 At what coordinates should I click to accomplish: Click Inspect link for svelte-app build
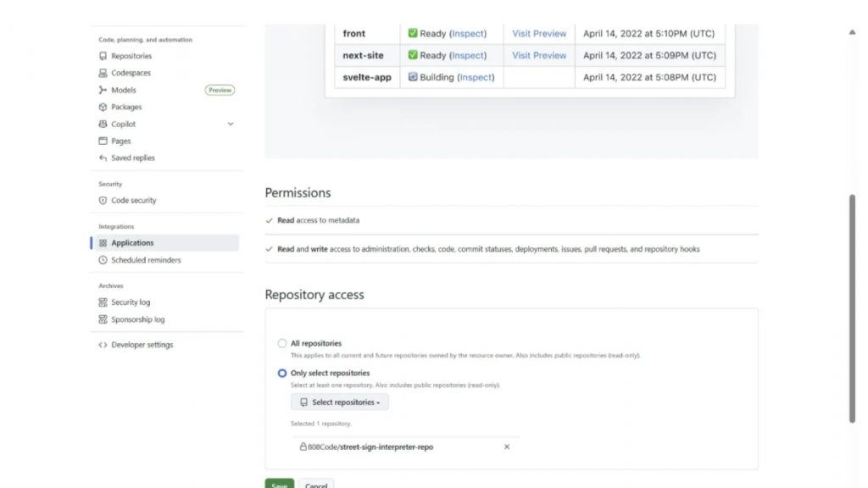tap(476, 77)
